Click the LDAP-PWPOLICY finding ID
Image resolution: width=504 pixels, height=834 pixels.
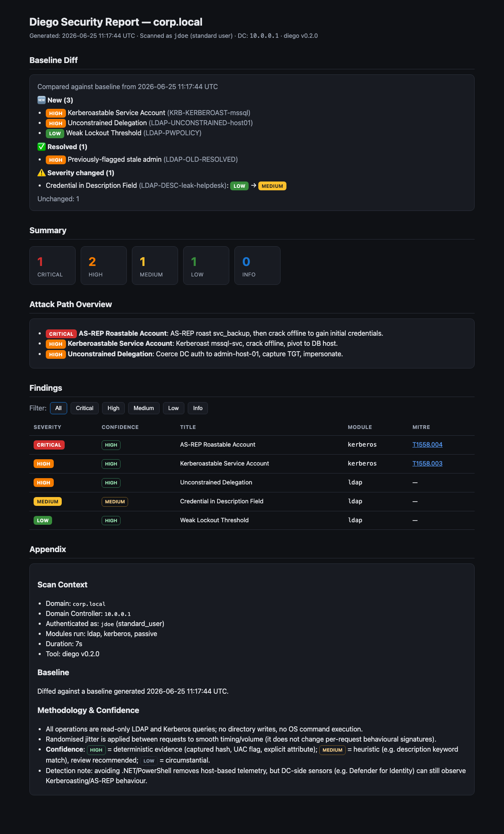(173, 133)
